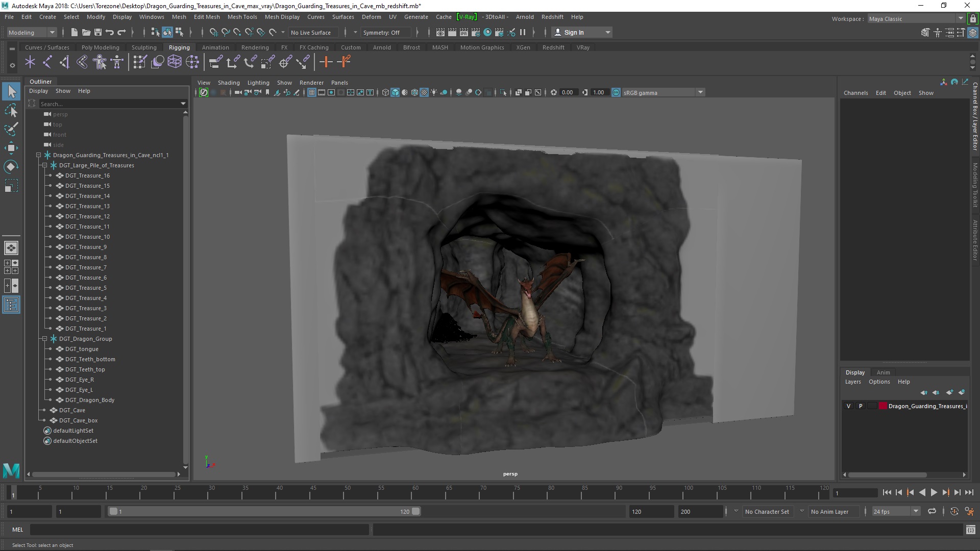Viewport: 980px width, 551px height.
Task: Click the Open Render View icon
Action: [440, 32]
